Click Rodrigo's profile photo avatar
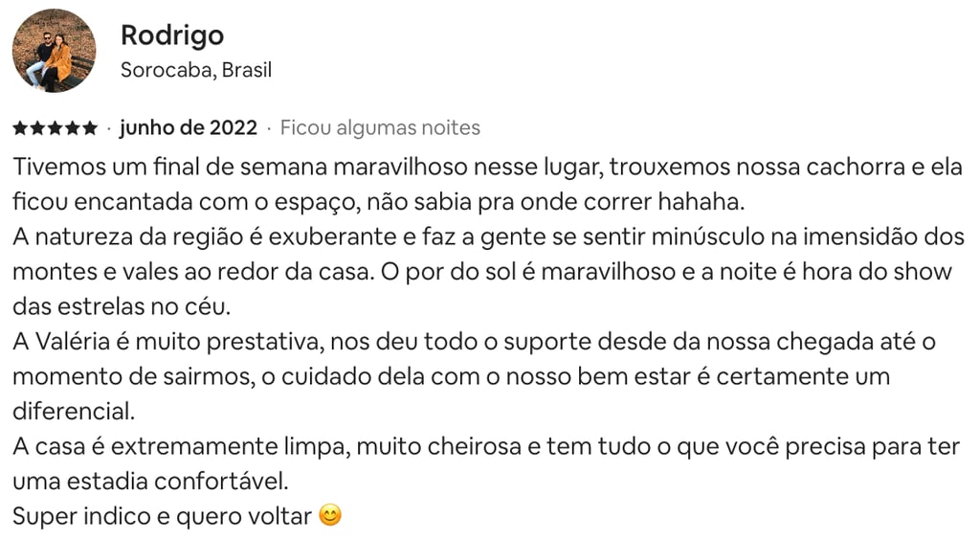Screen dimensions: 980x540 [x=54, y=51]
